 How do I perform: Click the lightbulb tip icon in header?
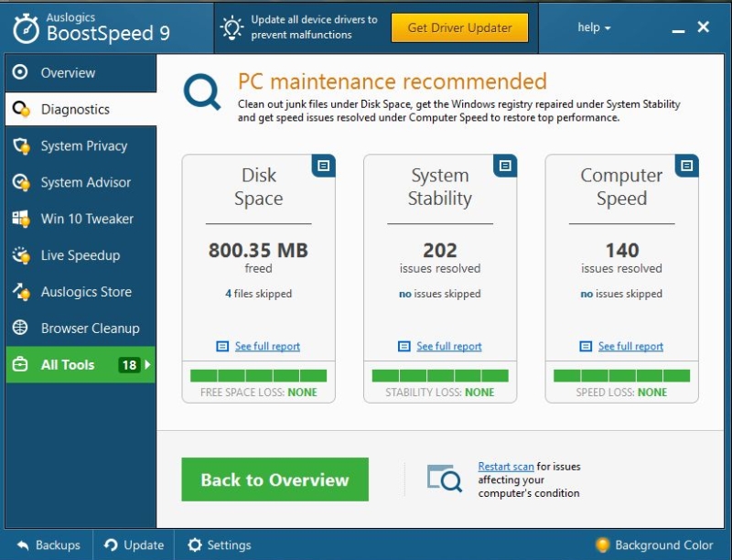[x=231, y=27]
